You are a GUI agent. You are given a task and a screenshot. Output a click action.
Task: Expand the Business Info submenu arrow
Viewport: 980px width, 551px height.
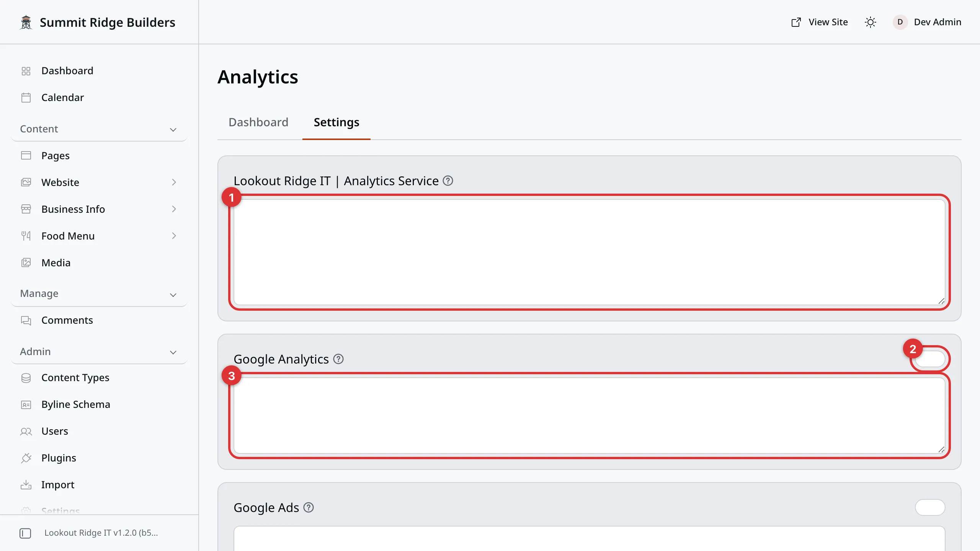(x=174, y=209)
